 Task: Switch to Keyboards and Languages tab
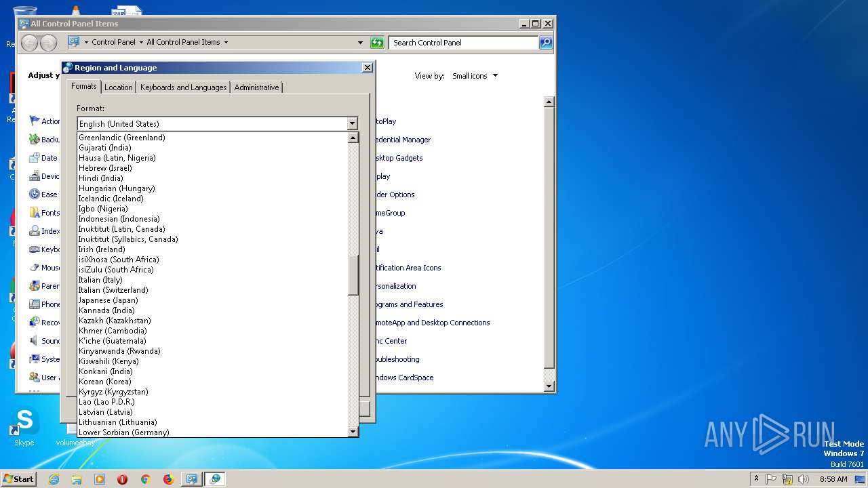(x=183, y=87)
